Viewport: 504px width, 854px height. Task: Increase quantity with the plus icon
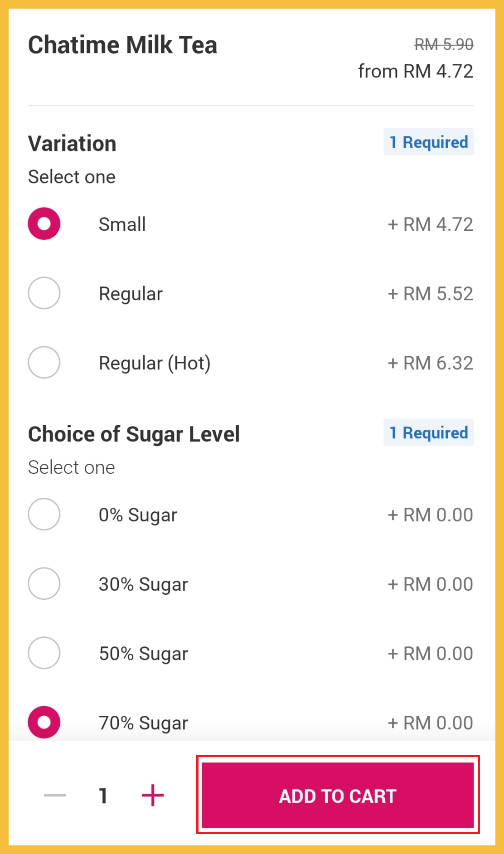click(153, 796)
